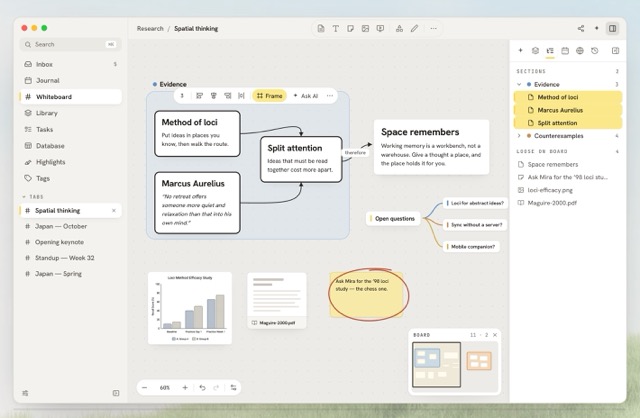
Task: Click the AI sparkle icon in the header
Action: pyautogui.click(x=596, y=28)
